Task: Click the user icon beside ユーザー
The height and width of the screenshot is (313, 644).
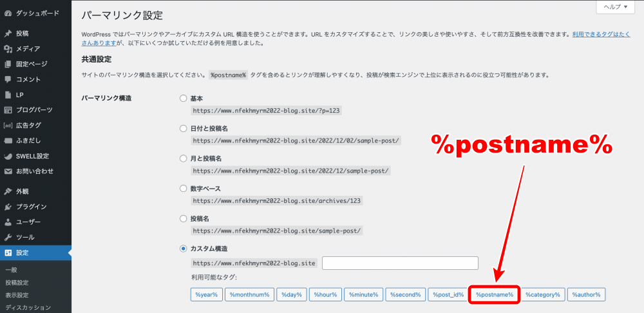Action: 8,222
